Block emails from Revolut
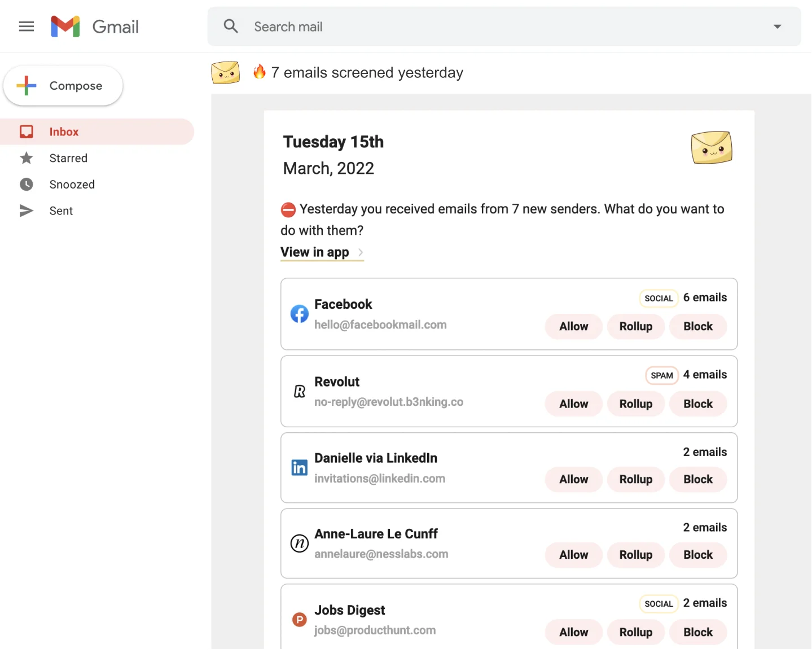This screenshot has height=653, width=812. pyautogui.click(x=698, y=404)
